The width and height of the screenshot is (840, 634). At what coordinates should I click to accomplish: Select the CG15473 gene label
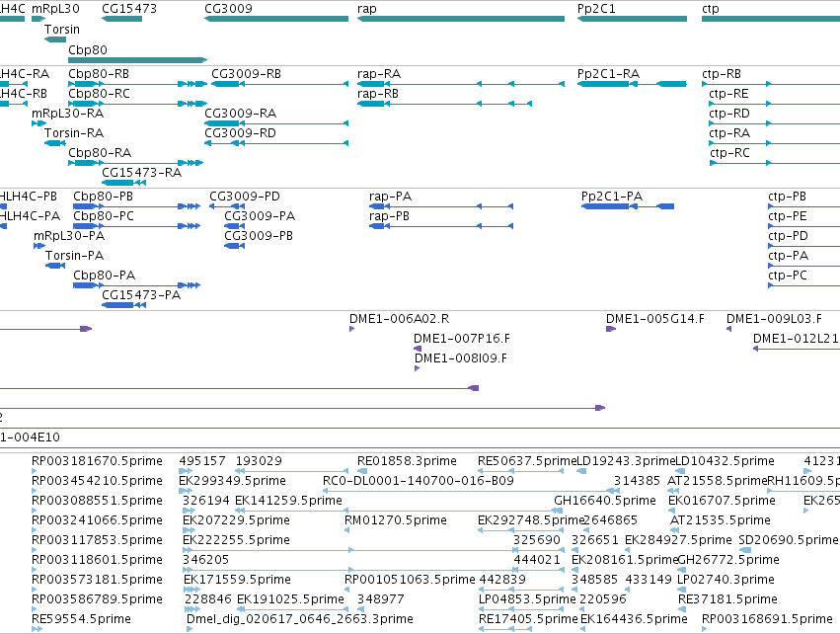tap(129, 9)
